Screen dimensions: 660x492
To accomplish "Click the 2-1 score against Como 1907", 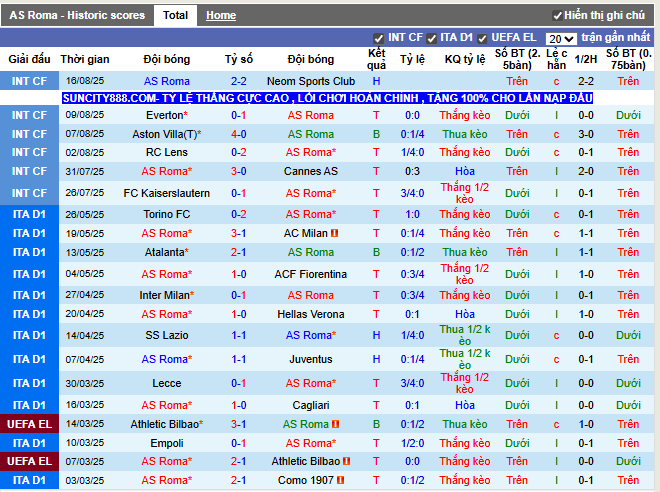I will click(x=239, y=480).
